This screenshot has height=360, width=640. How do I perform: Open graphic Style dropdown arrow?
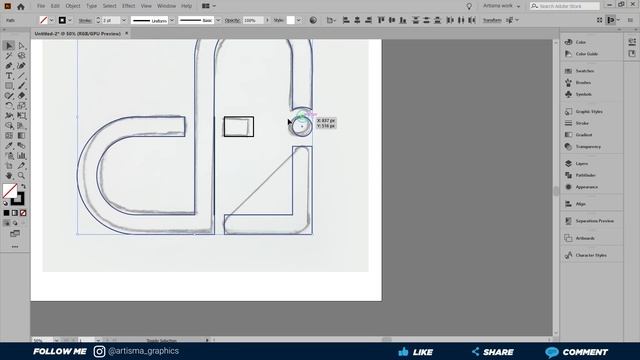click(x=299, y=20)
